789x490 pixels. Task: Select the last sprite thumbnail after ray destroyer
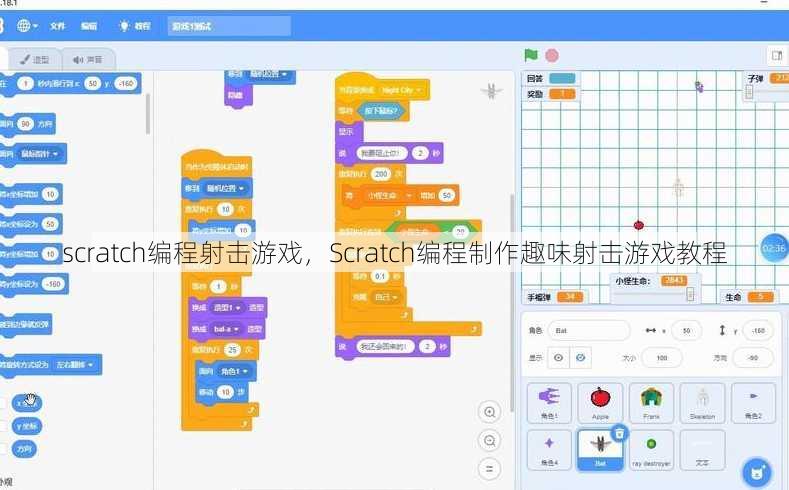702,450
